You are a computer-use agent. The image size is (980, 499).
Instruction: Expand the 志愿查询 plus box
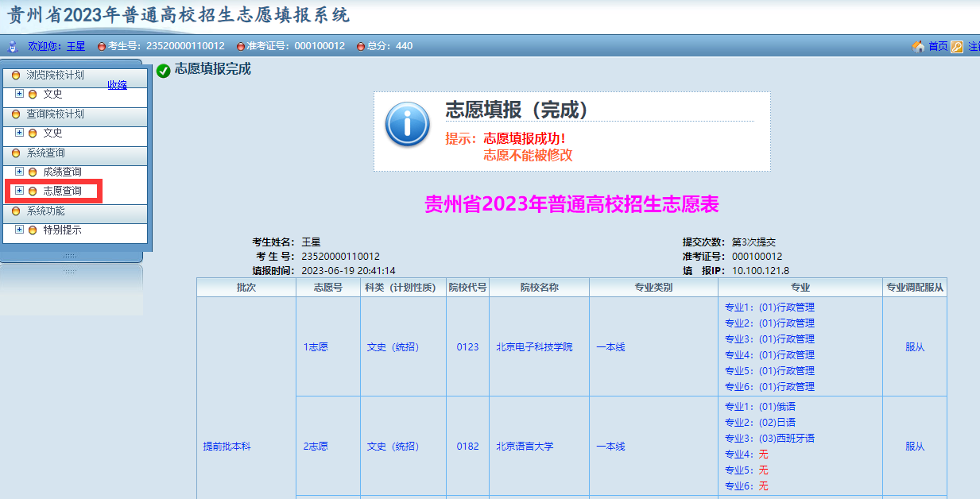click(20, 191)
